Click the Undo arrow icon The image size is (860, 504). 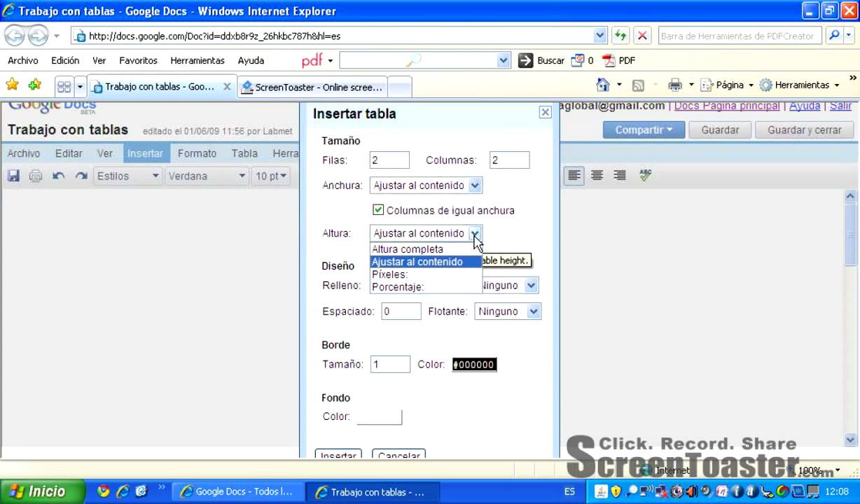click(x=59, y=176)
